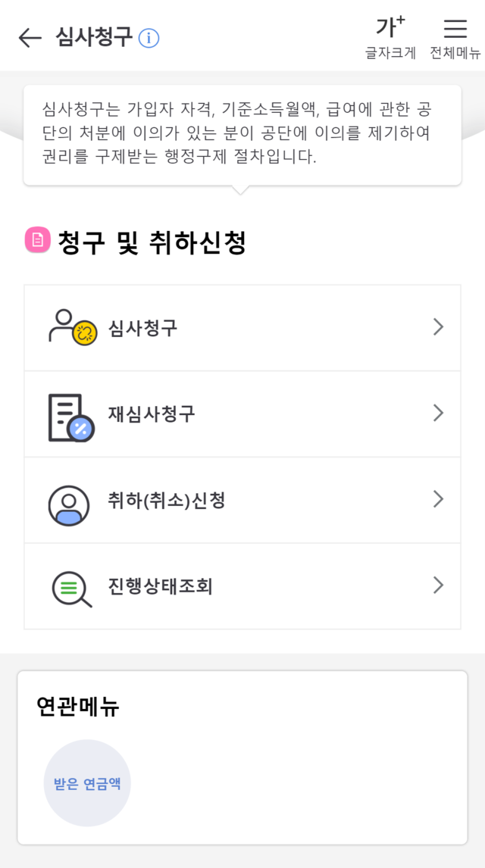485x868 pixels.
Task: Tap the 심사청구 description tooltip box
Action: (242, 134)
